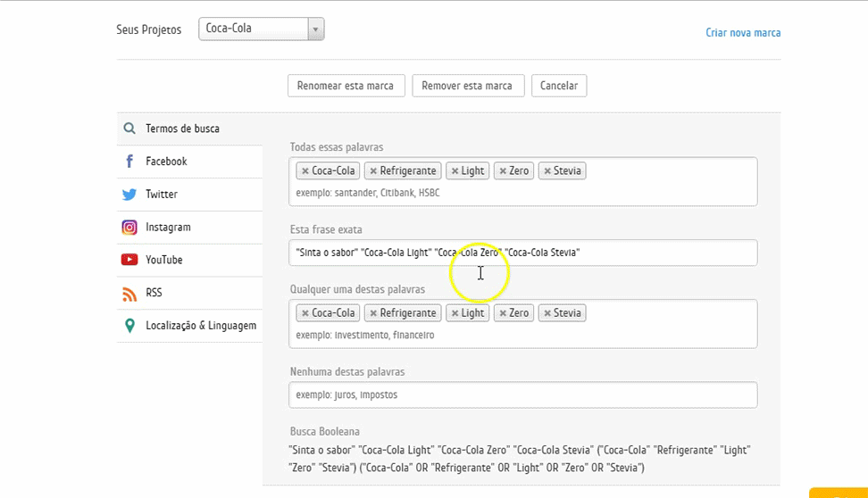Remove Zero tag from Qualquer uma destas palavras
This screenshot has width=868, height=498.
click(x=503, y=313)
